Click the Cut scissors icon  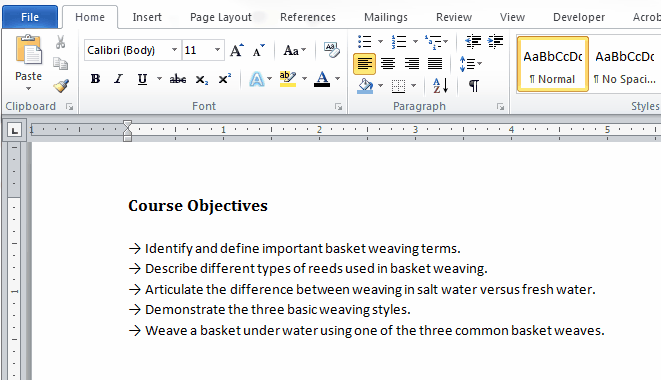coord(60,42)
